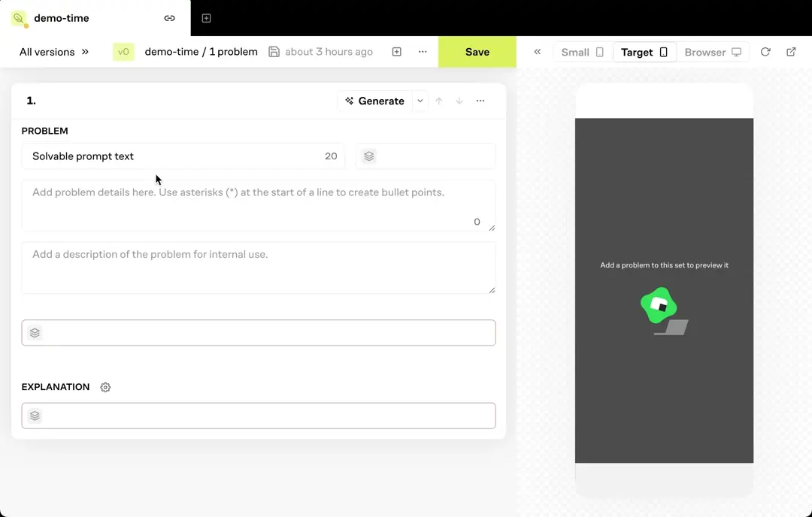
Task: Click the 'about 3 hours ago' timestamp
Action: [329, 52]
